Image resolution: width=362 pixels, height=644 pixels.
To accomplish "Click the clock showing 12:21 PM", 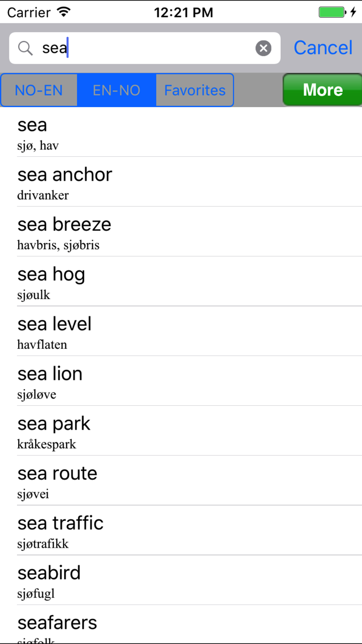I will (184, 11).
